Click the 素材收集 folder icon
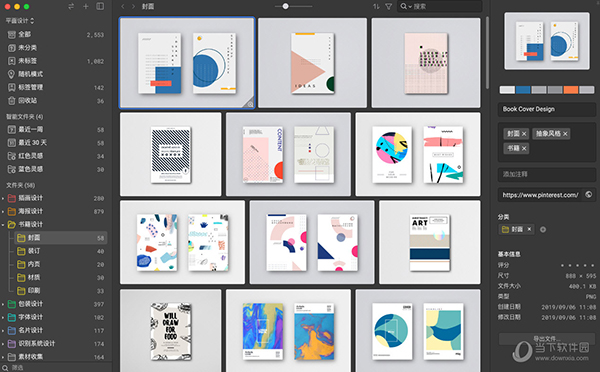Viewport: 600px width, 372px height. [12, 357]
